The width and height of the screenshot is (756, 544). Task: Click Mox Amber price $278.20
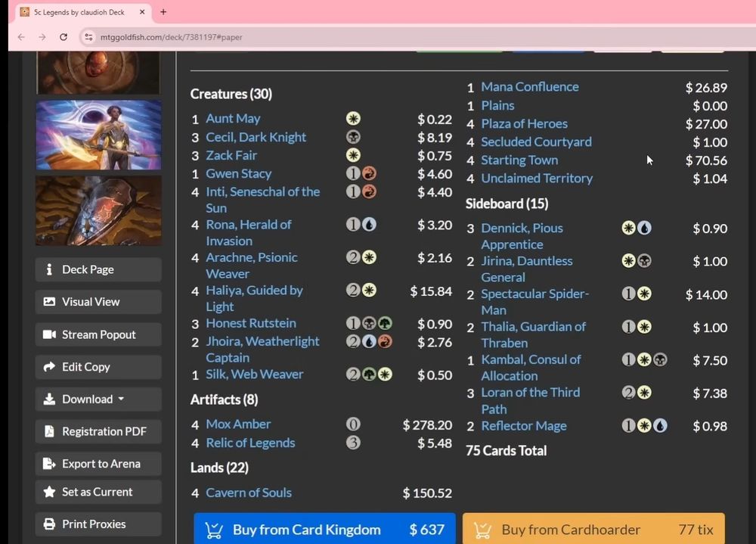click(x=428, y=425)
